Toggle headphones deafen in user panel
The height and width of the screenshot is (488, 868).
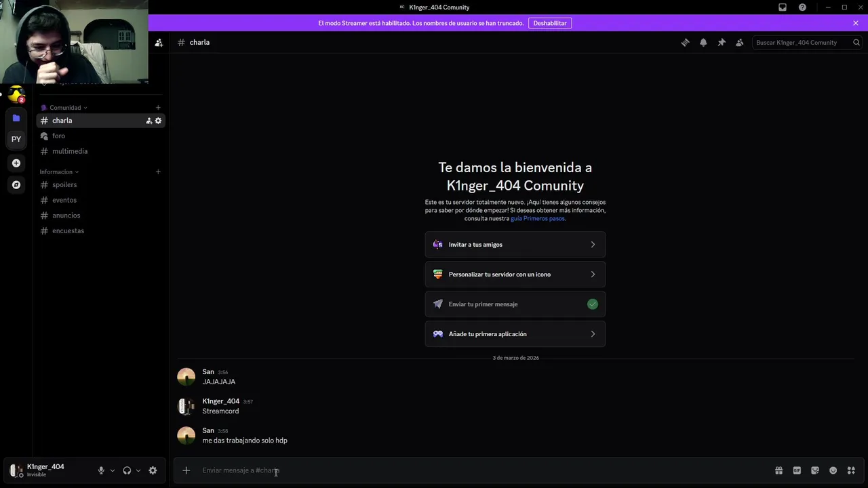pyautogui.click(x=127, y=470)
